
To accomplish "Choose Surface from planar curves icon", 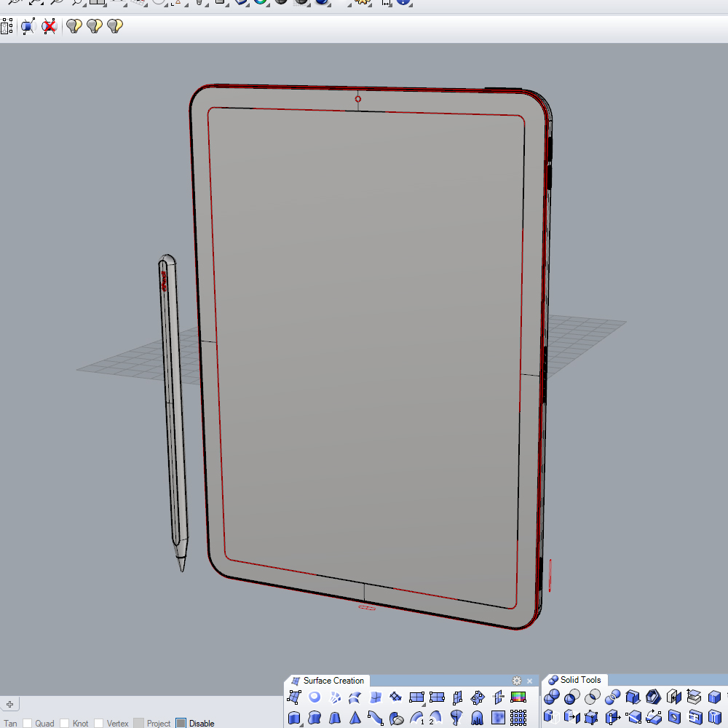I will point(314,697).
